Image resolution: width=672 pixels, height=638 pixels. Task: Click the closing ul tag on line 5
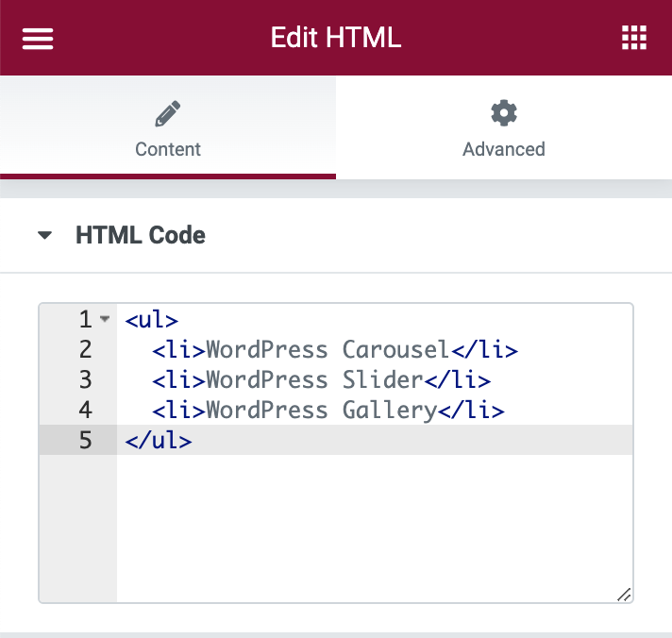(158, 440)
